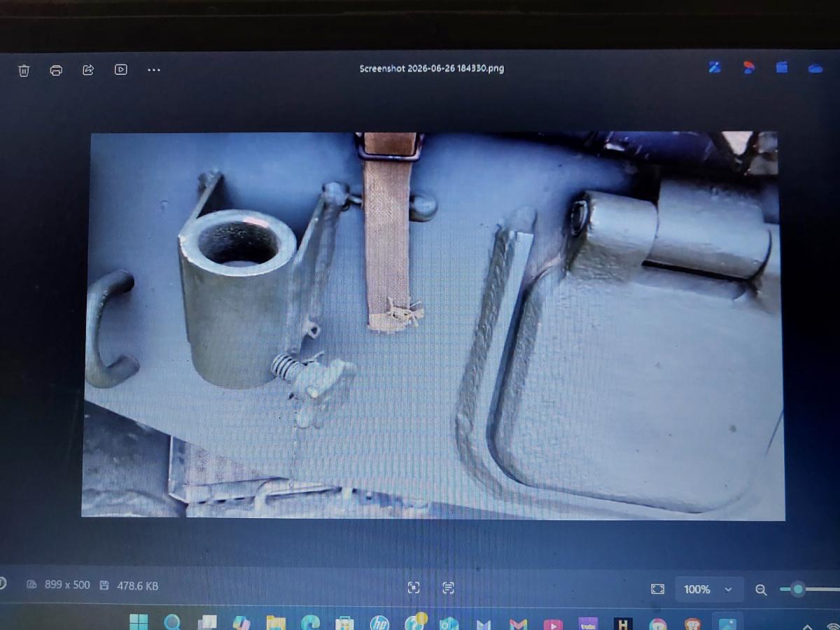Start the slideshow from the toolbar
This screenshot has height=630, width=840.
point(121,69)
